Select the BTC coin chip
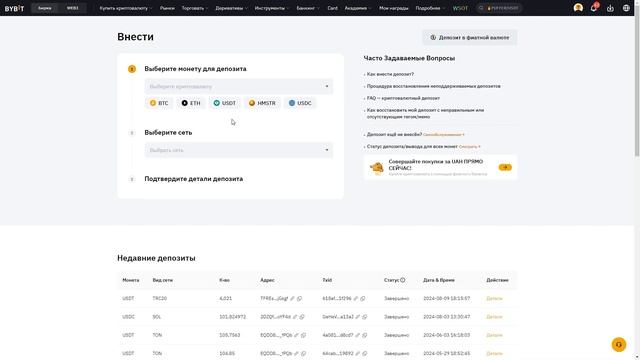The image size is (640, 360). tap(159, 103)
